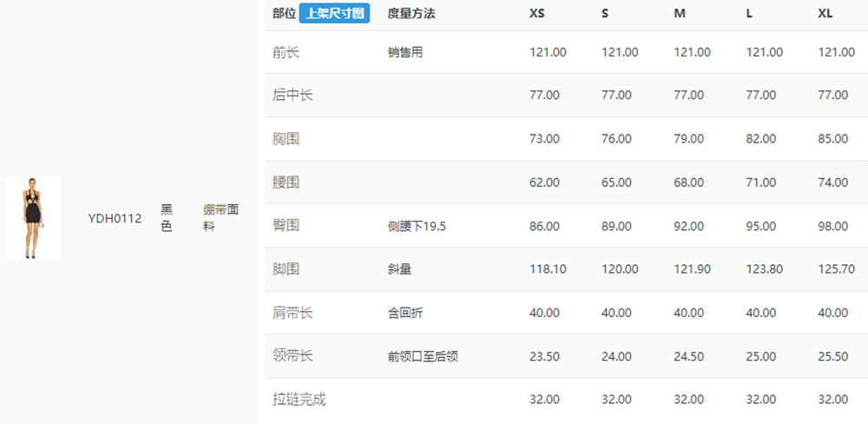Screen dimensions: 868x424
Task: Click 脚围 XL value 125.70
Action: click(x=837, y=269)
